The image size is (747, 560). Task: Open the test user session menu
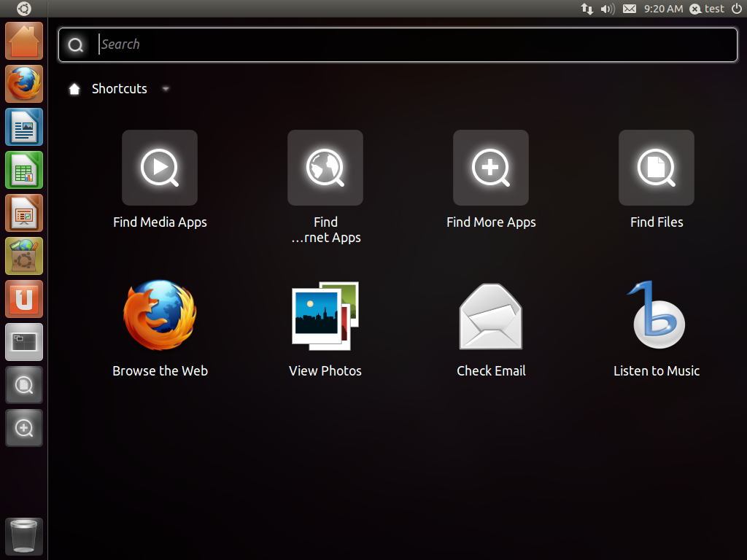[x=707, y=9]
